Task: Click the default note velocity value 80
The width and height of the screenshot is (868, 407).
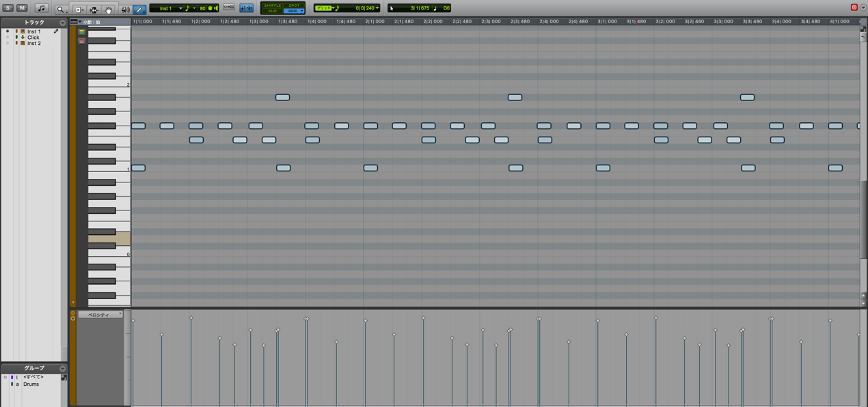Action: point(202,8)
